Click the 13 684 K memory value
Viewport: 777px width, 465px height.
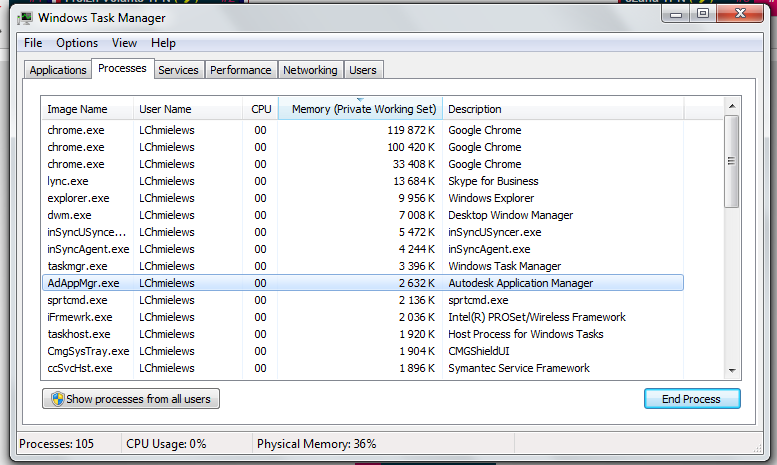(x=414, y=181)
